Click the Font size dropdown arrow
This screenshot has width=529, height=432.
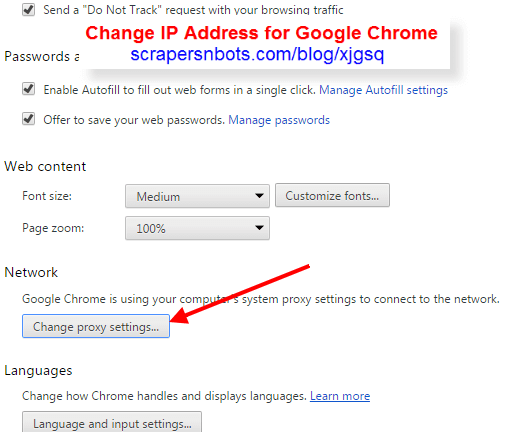click(259, 196)
